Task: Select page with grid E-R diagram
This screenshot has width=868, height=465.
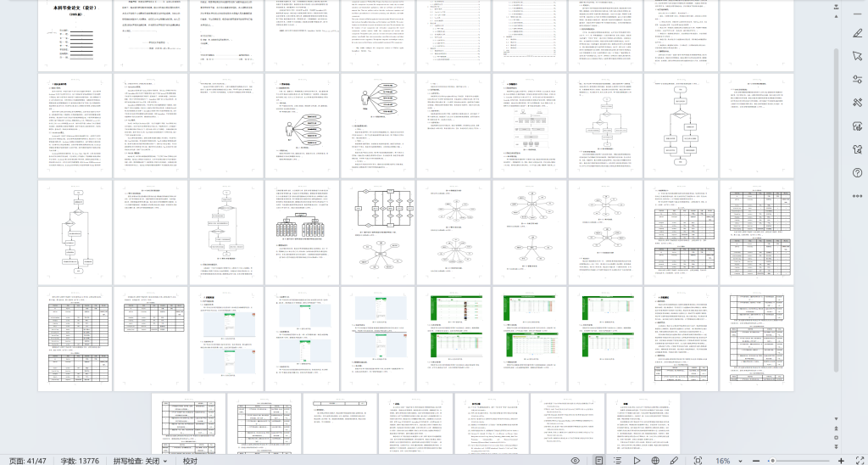Action: [377, 232]
